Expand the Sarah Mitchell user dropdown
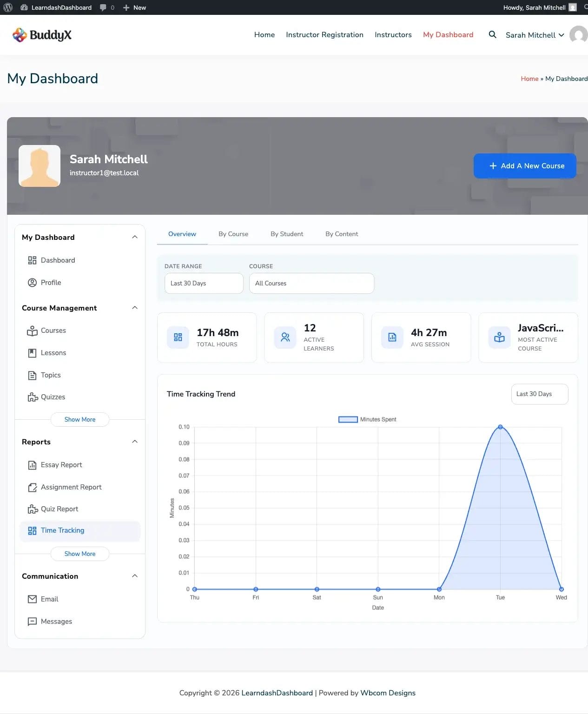Image resolution: width=588 pixels, height=714 pixels. click(x=535, y=35)
